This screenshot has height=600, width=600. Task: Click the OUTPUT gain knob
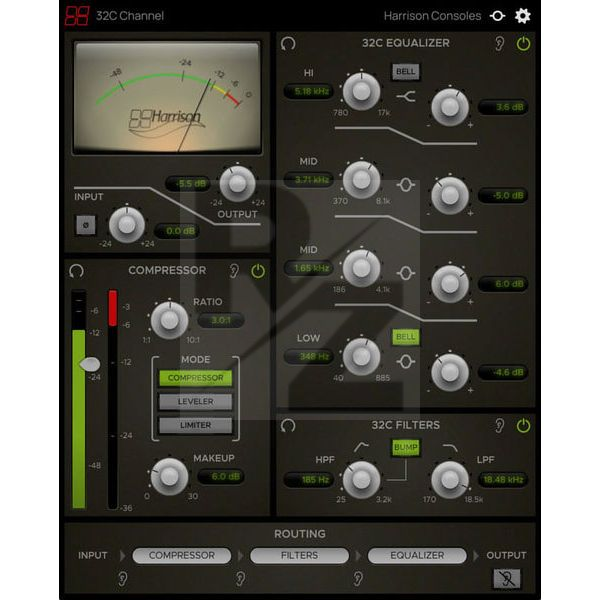tap(237, 184)
